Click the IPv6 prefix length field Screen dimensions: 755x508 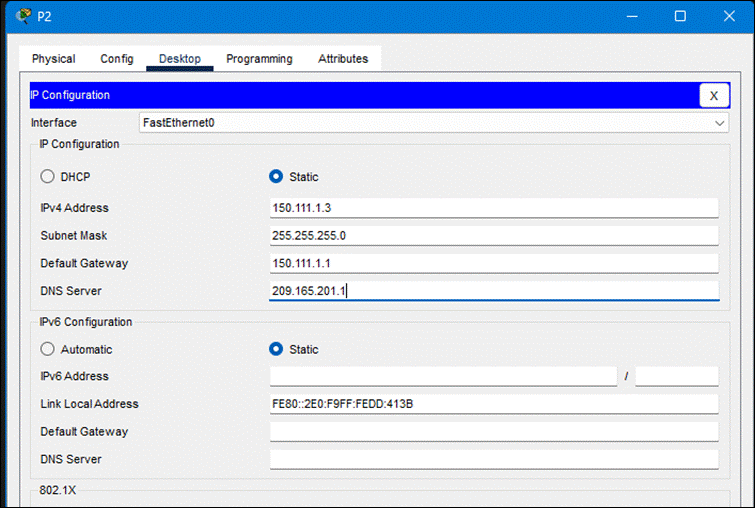677,376
